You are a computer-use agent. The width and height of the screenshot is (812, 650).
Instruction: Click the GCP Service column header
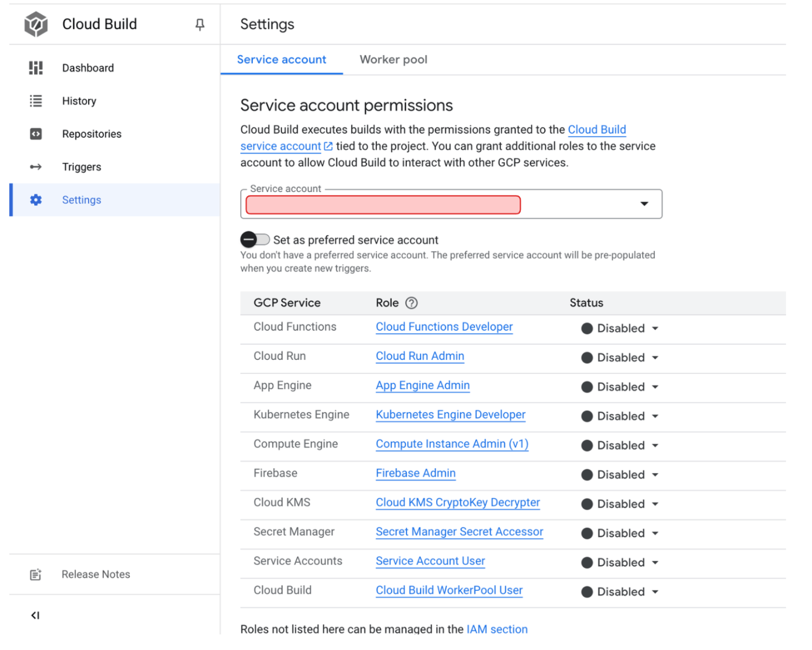(x=287, y=303)
